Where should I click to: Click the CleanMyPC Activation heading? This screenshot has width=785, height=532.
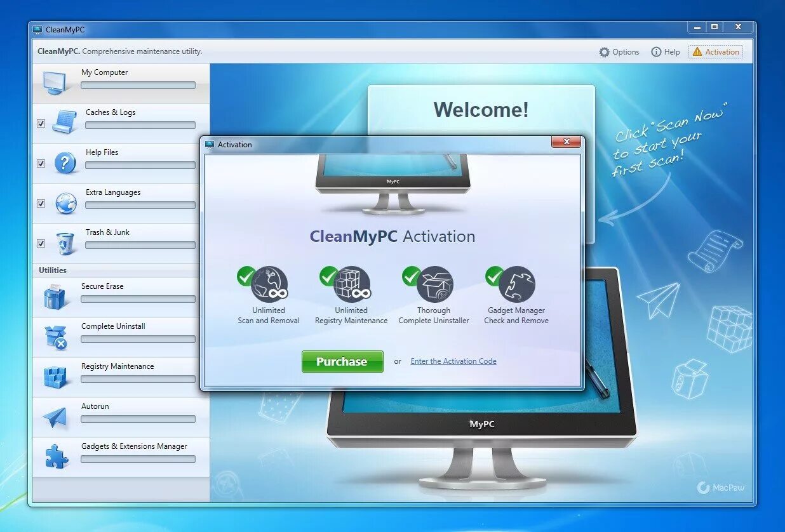[392, 236]
